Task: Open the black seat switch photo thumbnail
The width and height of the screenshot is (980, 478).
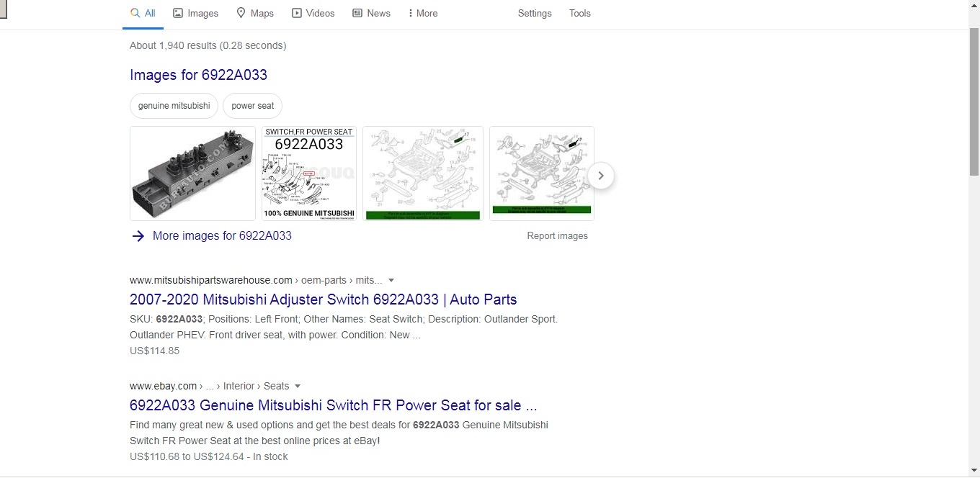Action: [192, 173]
